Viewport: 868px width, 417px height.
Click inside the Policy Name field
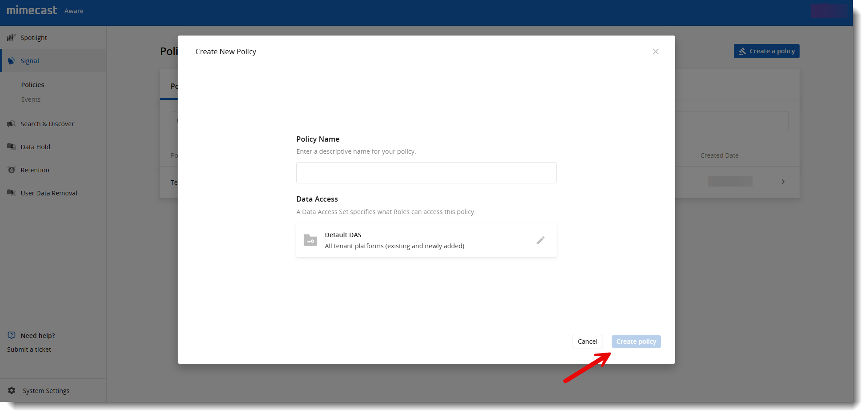[426, 173]
